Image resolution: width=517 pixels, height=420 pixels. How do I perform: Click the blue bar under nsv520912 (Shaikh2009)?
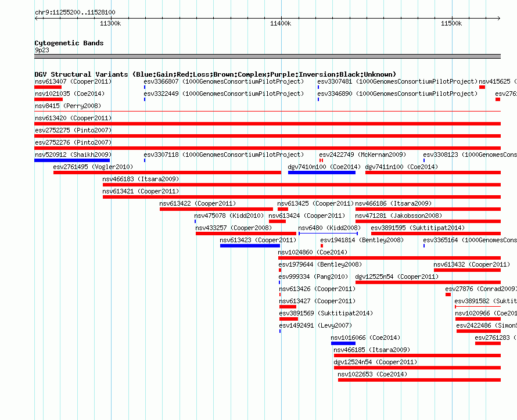pyautogui.click(x=72, y=160)
